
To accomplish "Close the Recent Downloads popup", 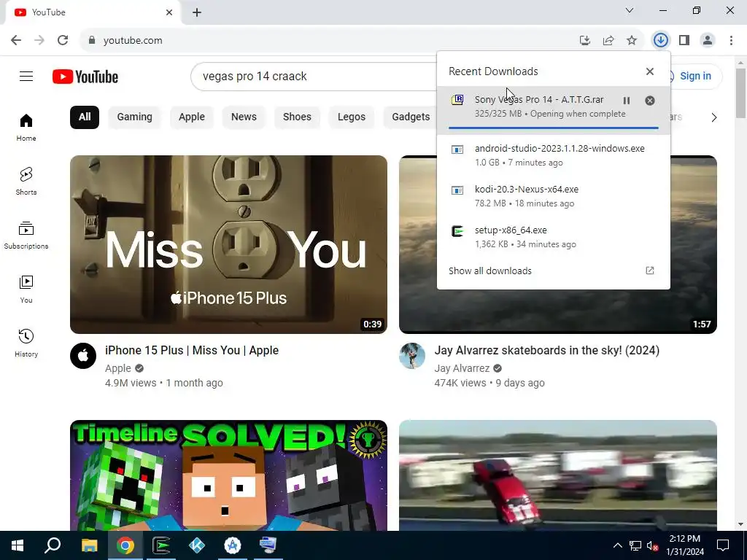I will 650,71.
